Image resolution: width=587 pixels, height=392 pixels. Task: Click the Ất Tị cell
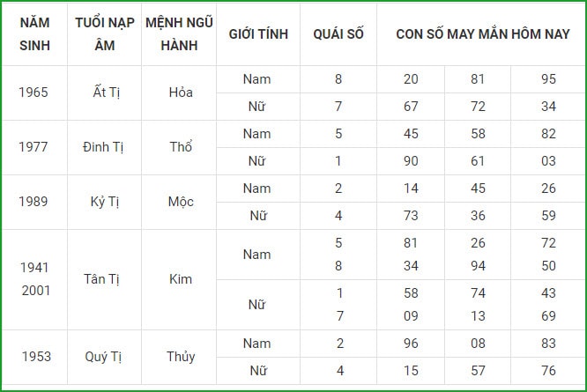106,92
